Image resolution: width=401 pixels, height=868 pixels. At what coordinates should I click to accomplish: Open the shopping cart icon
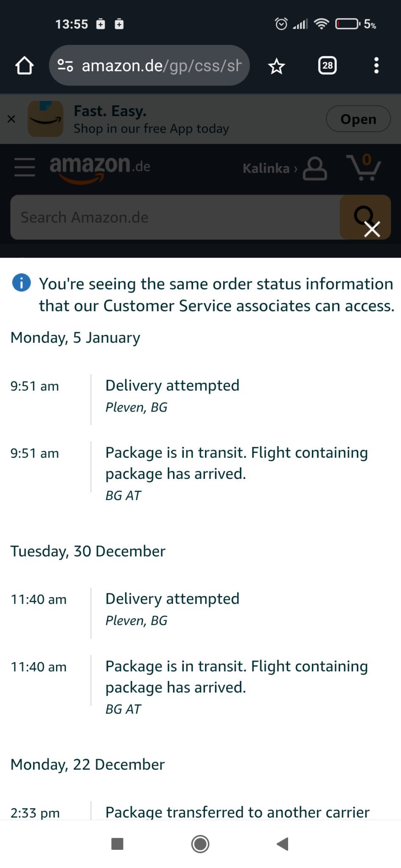pyautogui.click(x=364, y=167)
